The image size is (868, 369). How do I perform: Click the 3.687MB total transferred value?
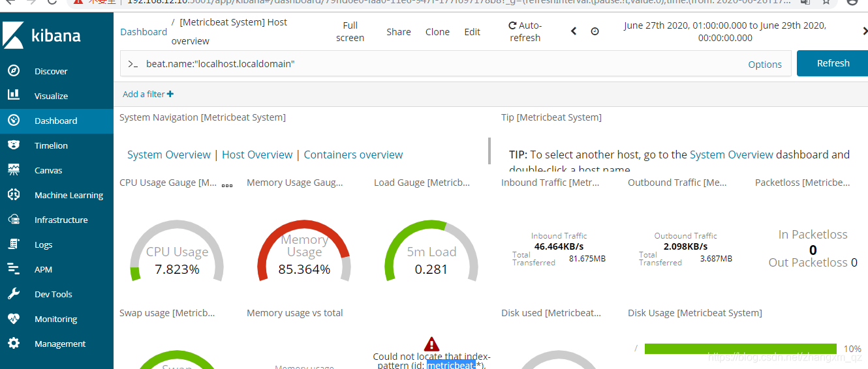pos(716,259)
